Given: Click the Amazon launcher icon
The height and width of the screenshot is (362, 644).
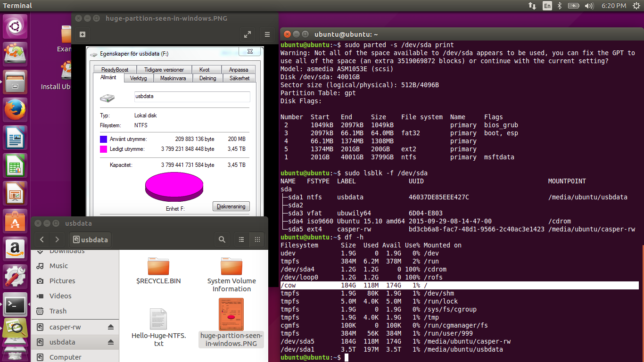Looking at the screenshot, I should click(x=16, y=249).
